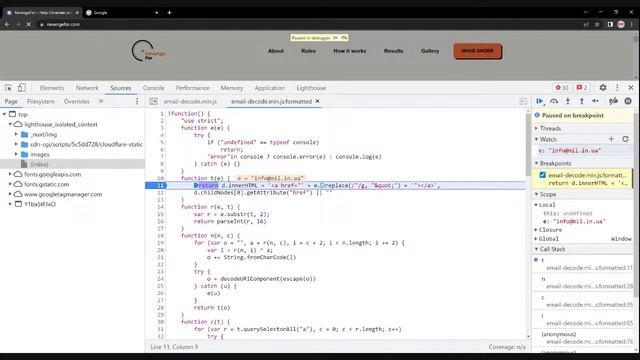Switch to the Google browser tab
640x360 pixels.
122,13
